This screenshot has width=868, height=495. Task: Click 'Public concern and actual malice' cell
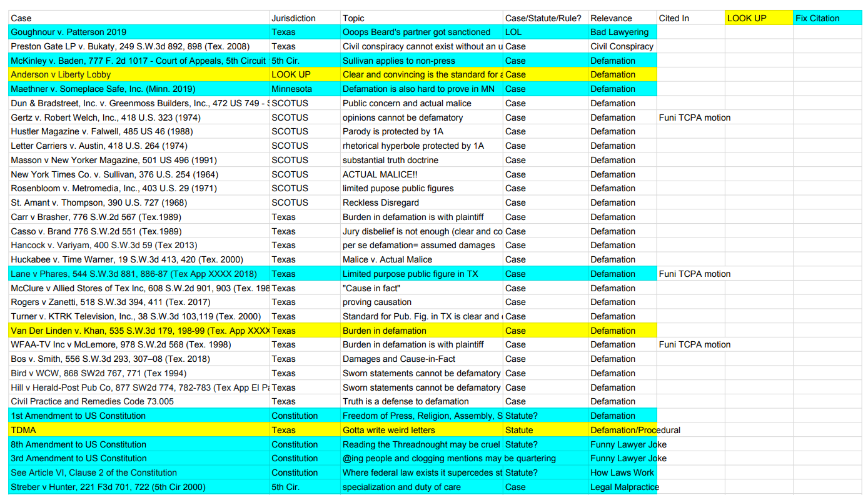click(x=421, y=103)
